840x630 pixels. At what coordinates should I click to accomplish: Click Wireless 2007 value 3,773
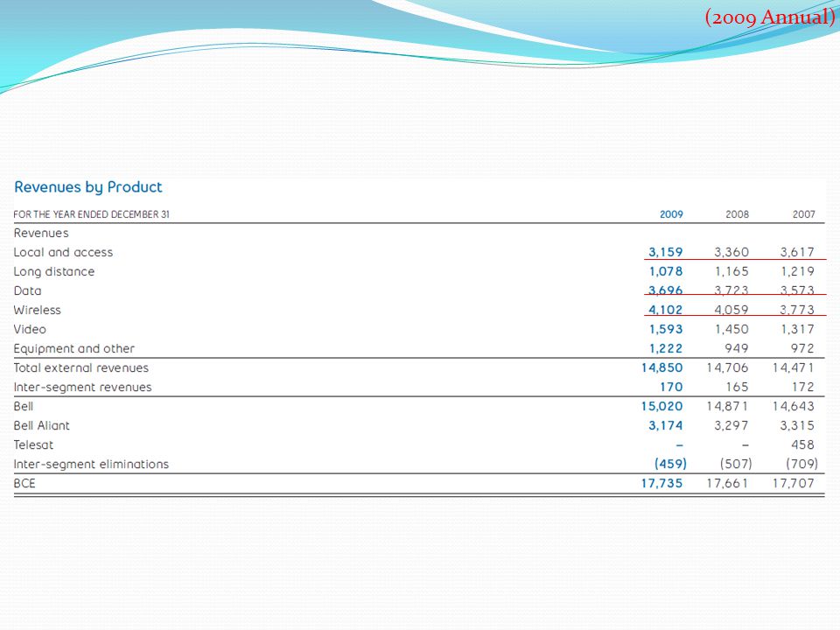pyautogui.click(x=797, y=310)
